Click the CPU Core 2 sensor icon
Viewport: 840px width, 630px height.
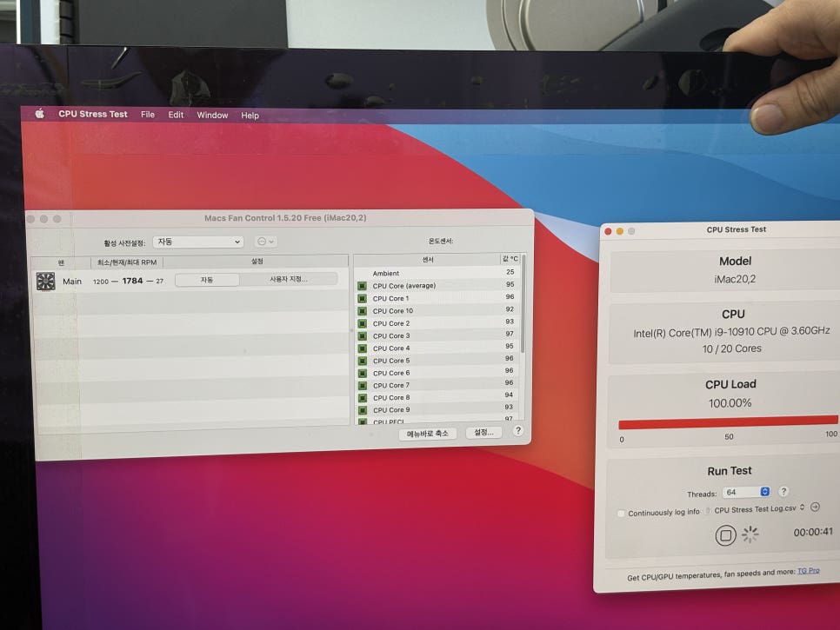coord(362,323)
